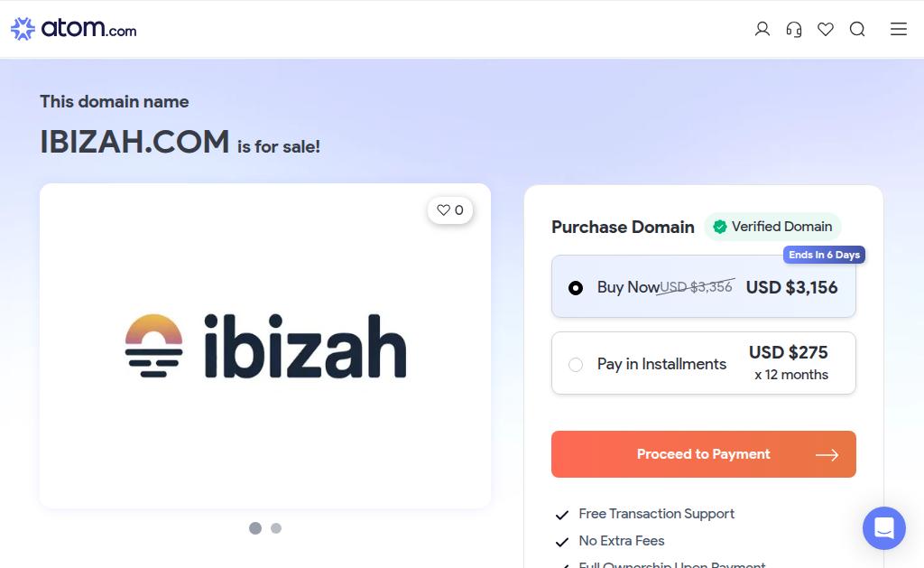The height and width of the screenshot is (568, 924).
Task: Click Proceed to Payment button
Action: tap(703, 454)
